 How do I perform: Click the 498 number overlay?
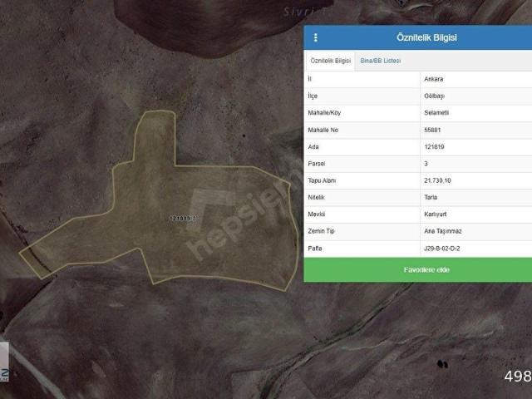tap(517, 377)
